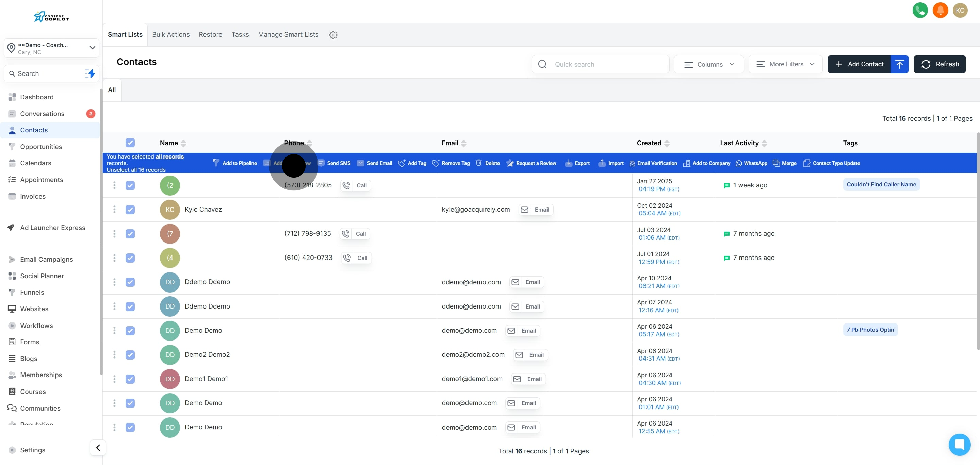Click the Delete trash icon in bulk bar
The width and height of the screenshot is (980, 465).
pos(478,163)
